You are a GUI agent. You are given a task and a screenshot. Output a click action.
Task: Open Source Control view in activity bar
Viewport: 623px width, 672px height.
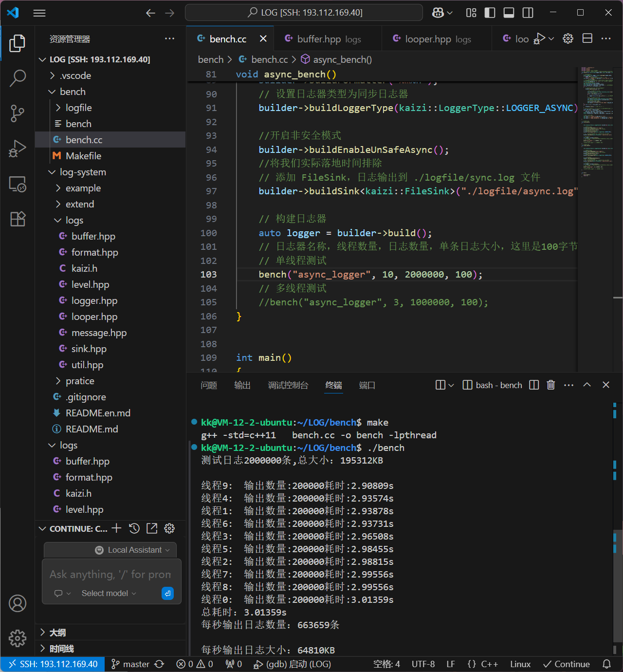click(x=18, y=113)
